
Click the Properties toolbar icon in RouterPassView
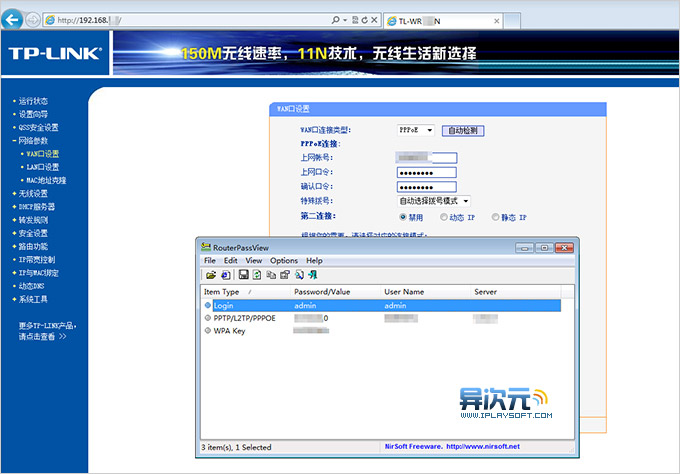(x=285, y=274)
